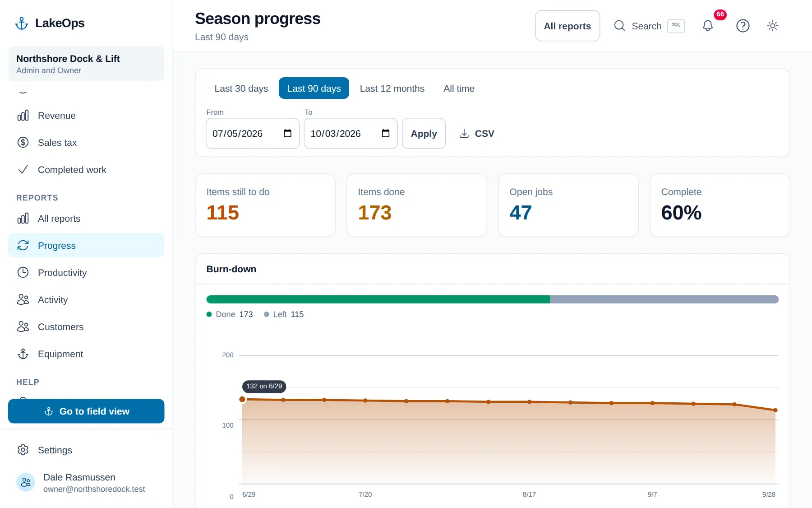Click the Sales tax dollar icon
The image size is (812, 508).
coord(23,143)
